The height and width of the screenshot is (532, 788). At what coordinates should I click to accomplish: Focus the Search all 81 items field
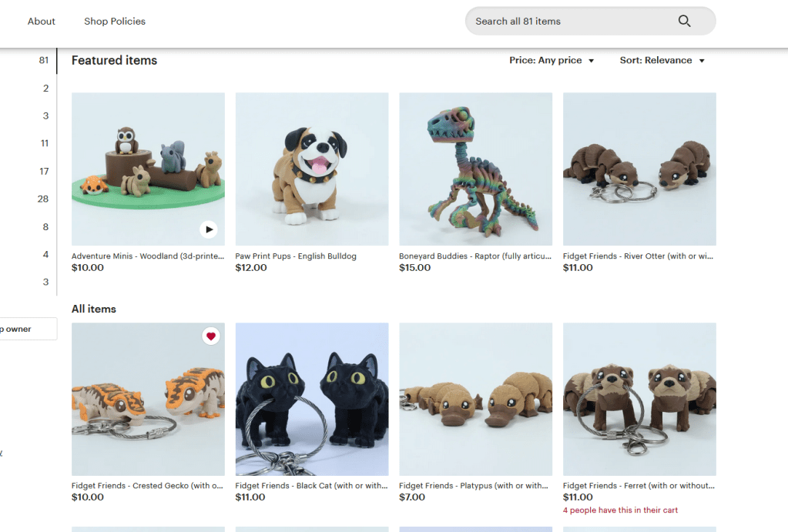tap(570, 22)
